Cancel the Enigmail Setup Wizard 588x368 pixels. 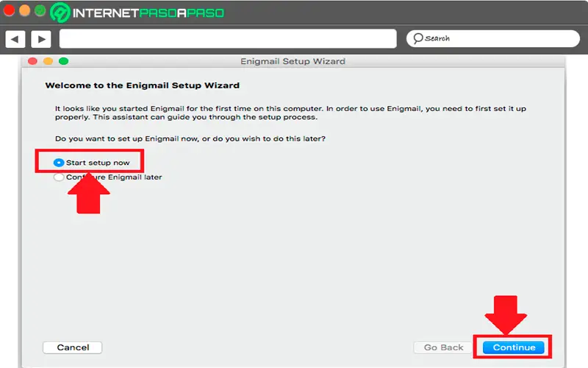(x=73, y=347)
